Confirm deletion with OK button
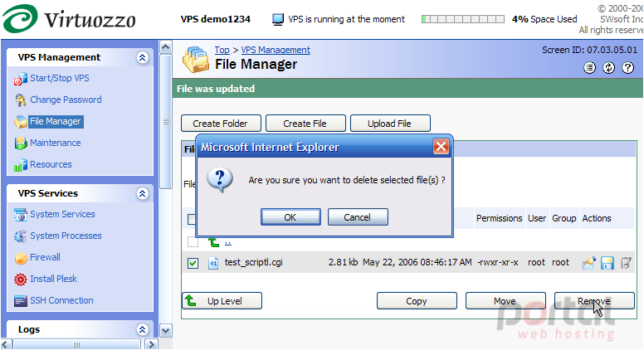Screen dimensions: 644x350 [x=290, y=217]
